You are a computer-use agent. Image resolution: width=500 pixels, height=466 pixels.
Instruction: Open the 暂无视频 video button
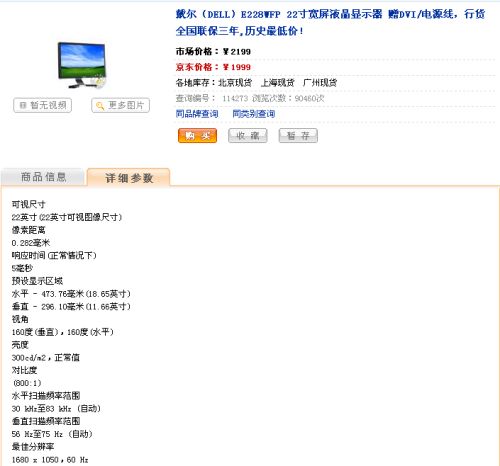pos(43,105)
